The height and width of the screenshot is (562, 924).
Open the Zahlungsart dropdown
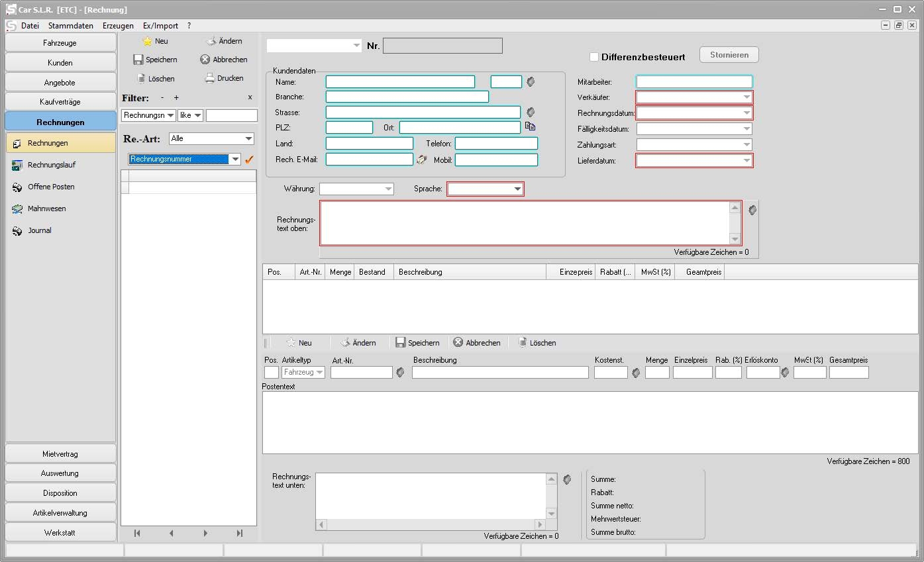click(746, 144)
